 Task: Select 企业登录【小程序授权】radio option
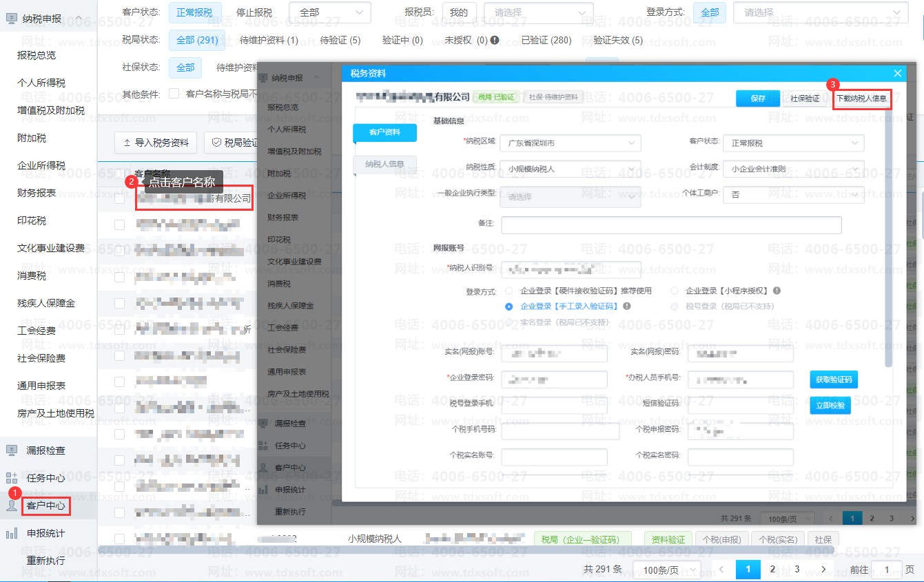click(675, 291)
